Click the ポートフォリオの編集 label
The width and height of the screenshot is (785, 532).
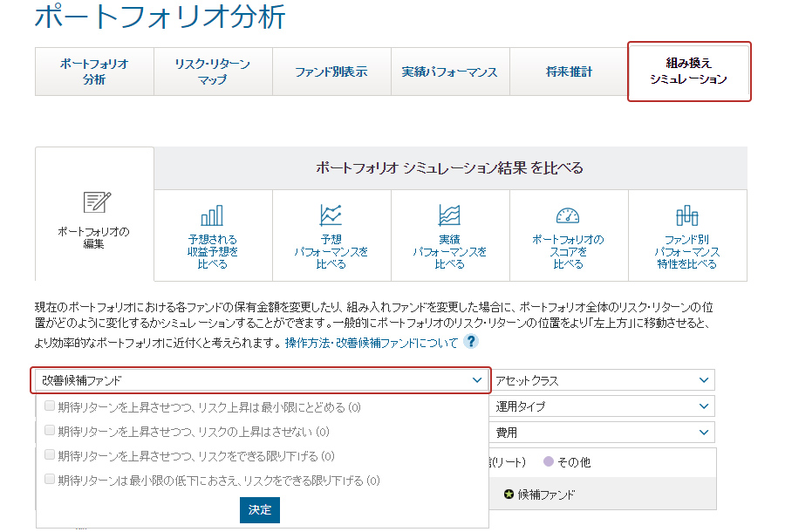point(93,238)
